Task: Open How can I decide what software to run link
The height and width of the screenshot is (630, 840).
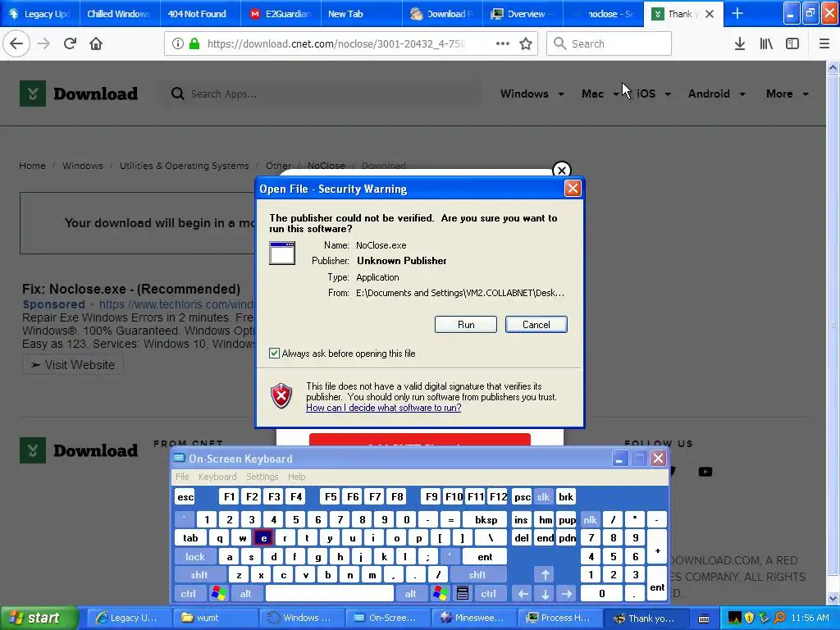Action: pyautogui.click(x=384, y=408)
